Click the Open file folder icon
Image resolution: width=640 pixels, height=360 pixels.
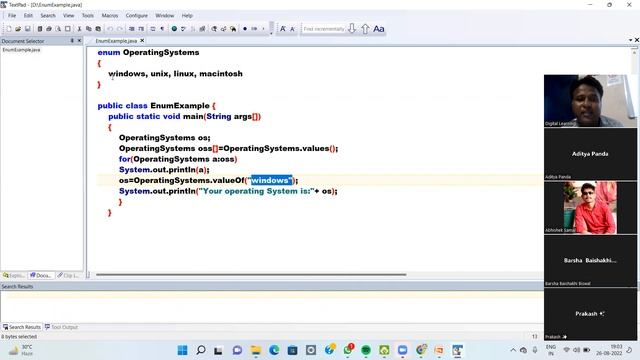(18, 29)
